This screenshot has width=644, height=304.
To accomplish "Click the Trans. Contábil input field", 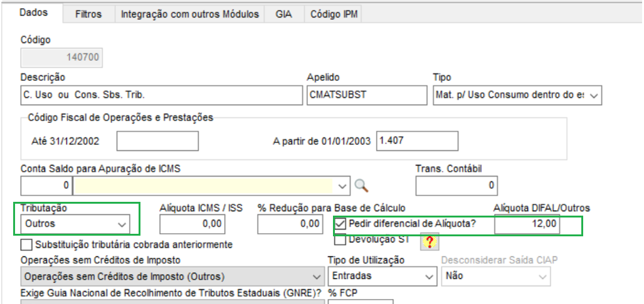I will tap(457, 186).
